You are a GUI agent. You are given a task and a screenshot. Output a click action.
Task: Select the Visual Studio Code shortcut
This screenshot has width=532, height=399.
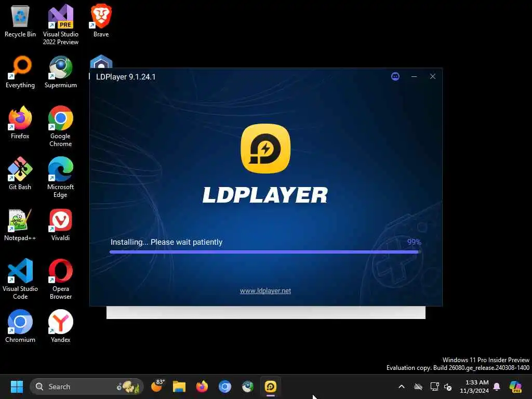20,279
